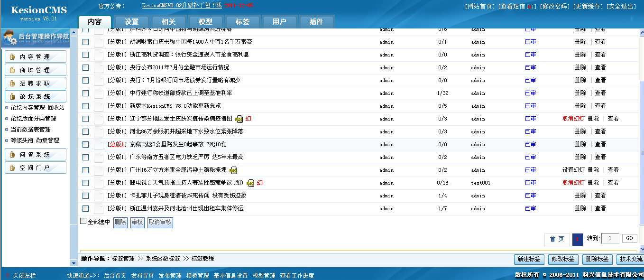
Task: Go to 首页 via the pagination link
Action: (x=557, y=239)
